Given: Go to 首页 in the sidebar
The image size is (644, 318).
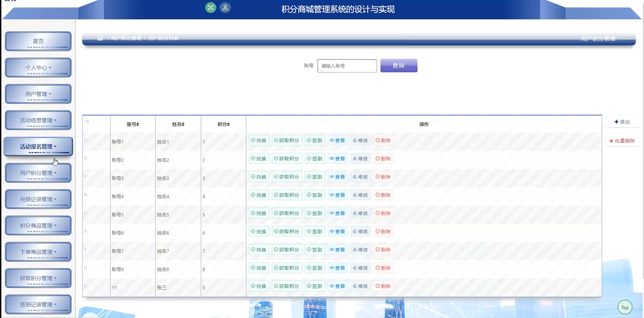Looking at the screenshot, I should pyautogui.click(x=38, y=41).
